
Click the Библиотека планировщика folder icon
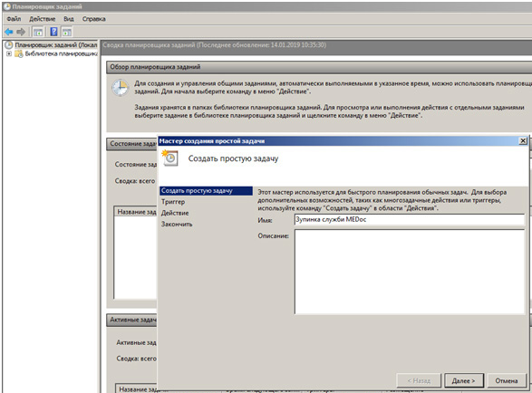pos(19,53)
